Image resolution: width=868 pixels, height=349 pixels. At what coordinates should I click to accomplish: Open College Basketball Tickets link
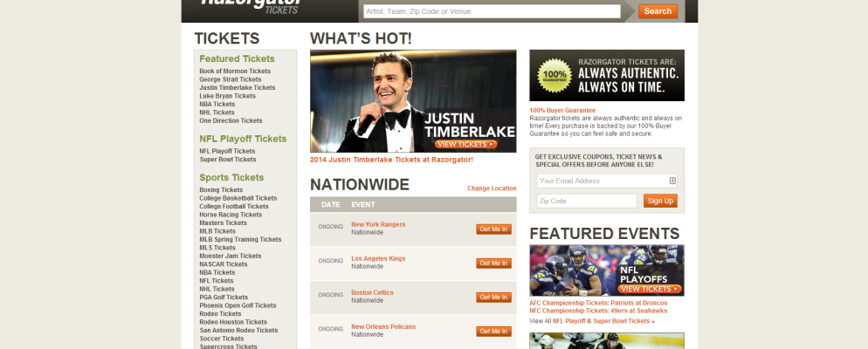click(x=238, y=199)
